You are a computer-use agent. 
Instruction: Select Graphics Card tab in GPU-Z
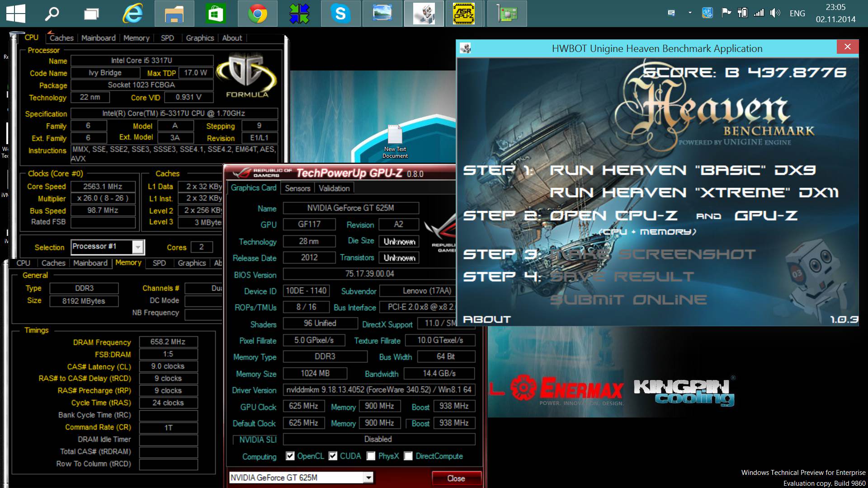tap(253, 188)
